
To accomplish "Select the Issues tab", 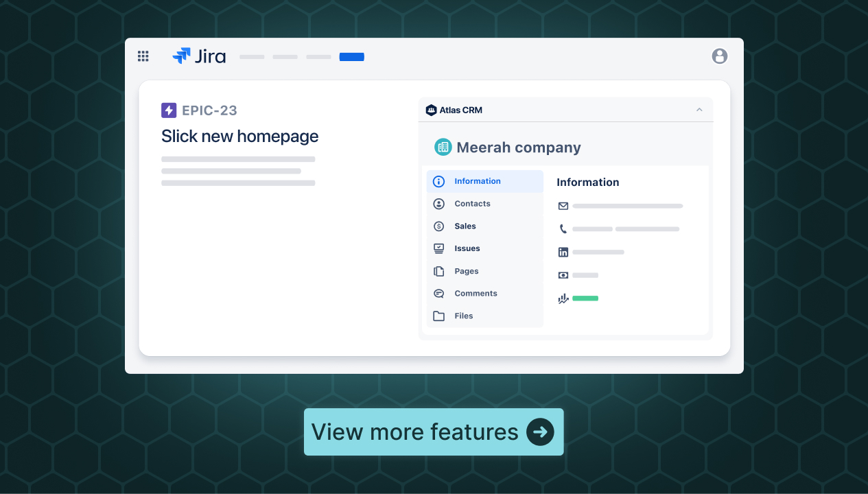I will coord(485,248).
